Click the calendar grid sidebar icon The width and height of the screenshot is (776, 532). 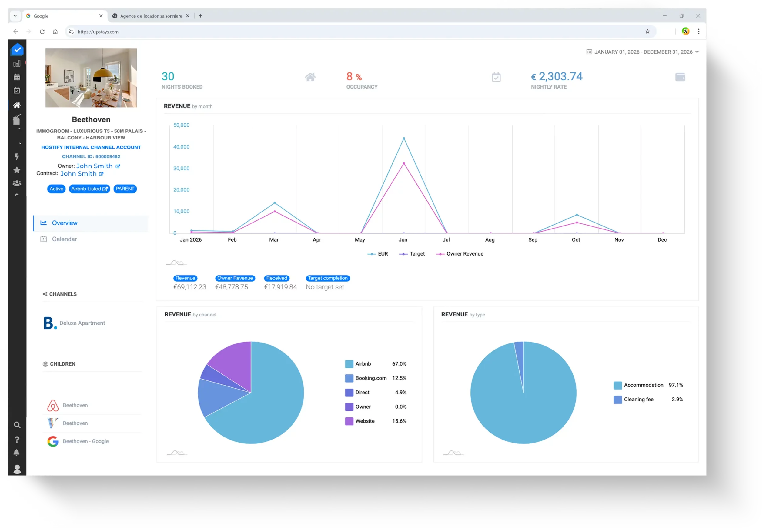tap(17, 77)
